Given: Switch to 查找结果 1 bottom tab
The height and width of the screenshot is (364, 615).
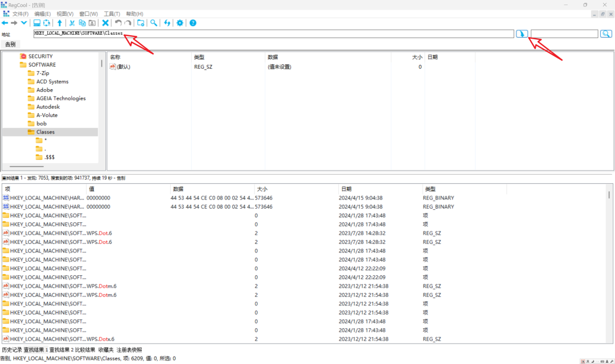Looking at the screenshot, I should (x=36, y=350).
